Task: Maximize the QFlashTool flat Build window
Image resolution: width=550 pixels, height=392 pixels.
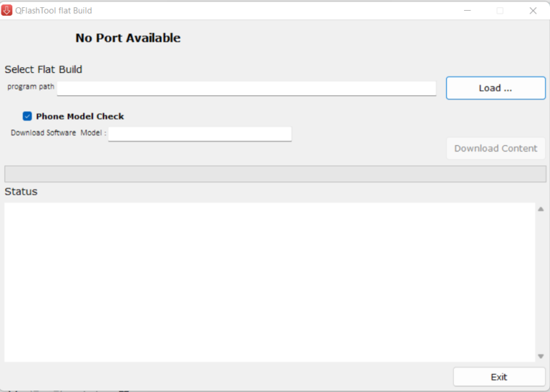Action: point(500,11)
